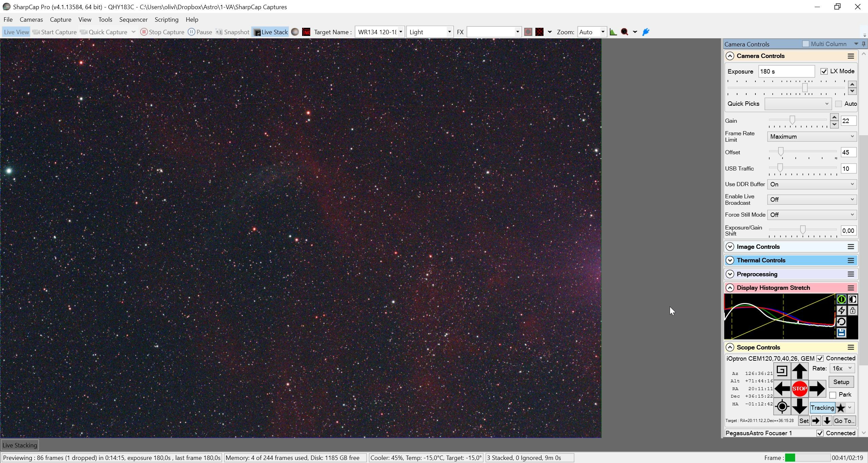Enable the Park checkbox
The width and height of the screenshot is (868, 463).
coord(833,395)
